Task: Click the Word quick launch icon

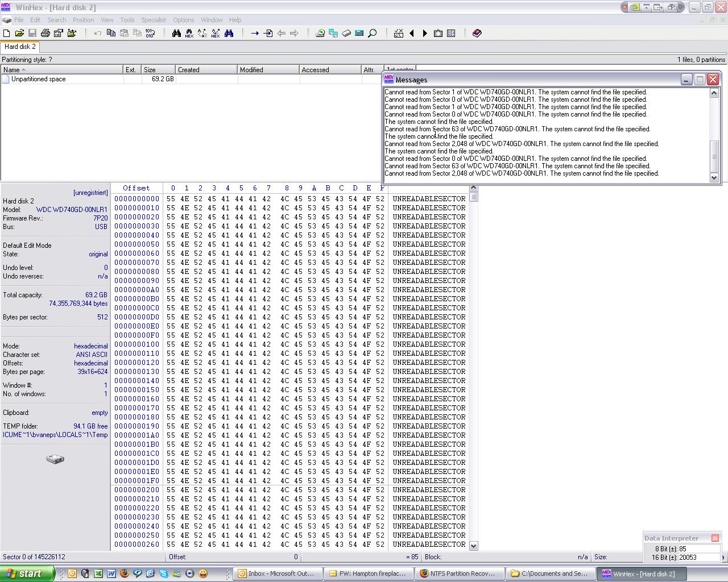Action: pos(111,573)
